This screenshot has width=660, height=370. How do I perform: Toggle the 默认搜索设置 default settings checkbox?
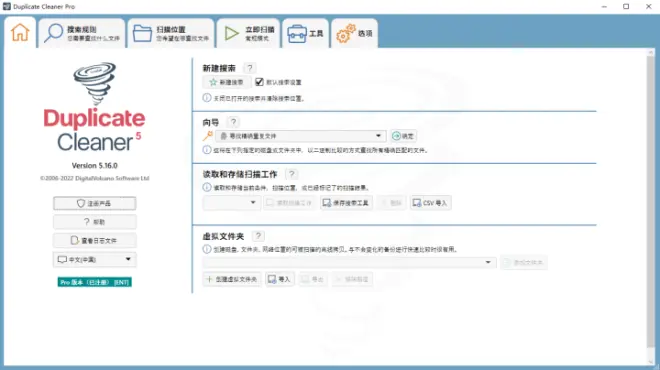pyautogui.click(x=259, y=82)
